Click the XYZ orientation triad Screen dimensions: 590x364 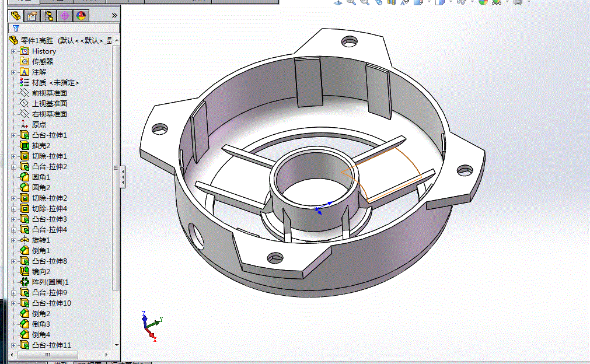[x=152, y=325]
